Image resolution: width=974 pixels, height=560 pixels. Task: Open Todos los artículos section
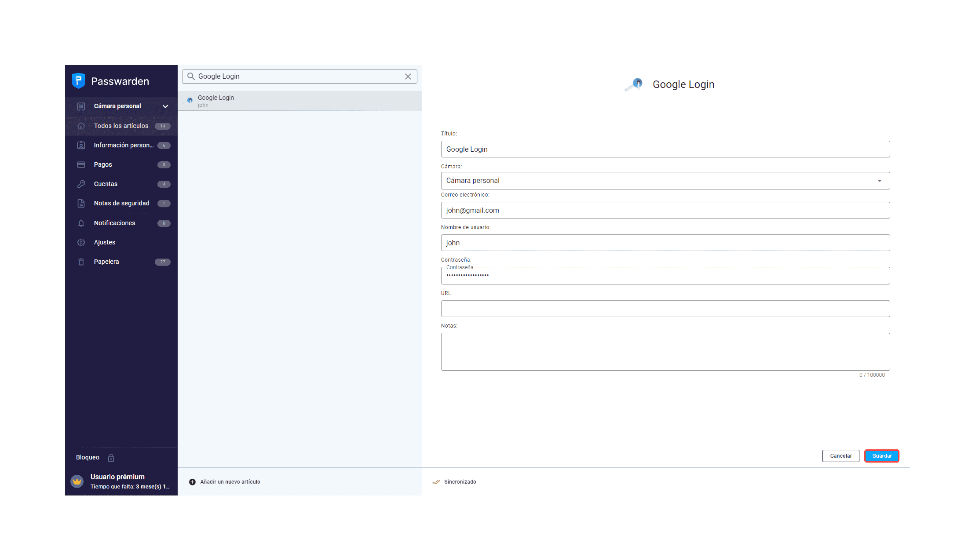click(x=121, y=126)
